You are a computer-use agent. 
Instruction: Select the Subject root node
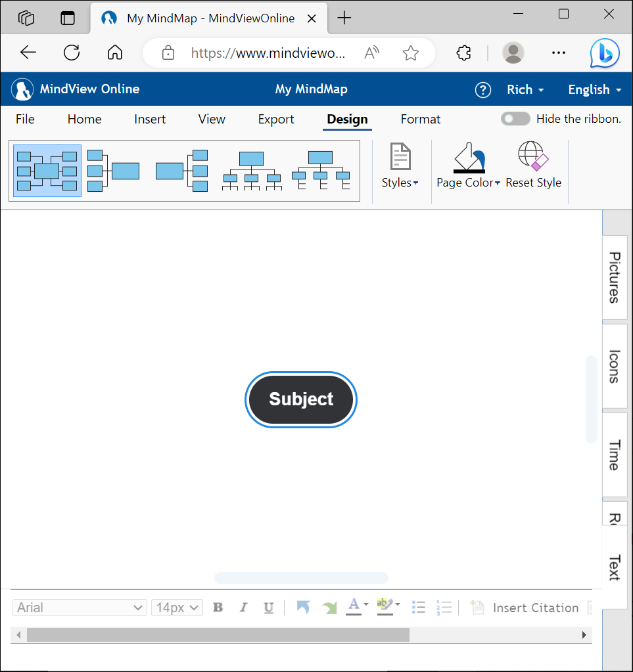point(301,399)
